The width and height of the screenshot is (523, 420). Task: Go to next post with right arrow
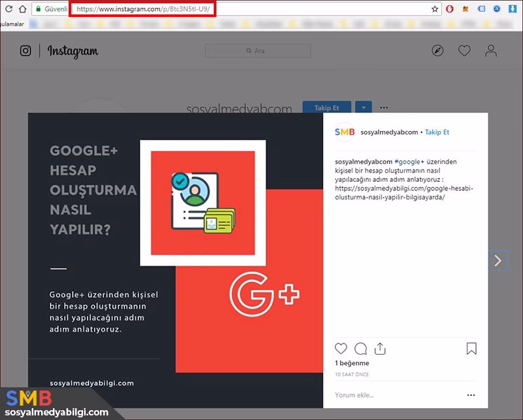point(498,261)
